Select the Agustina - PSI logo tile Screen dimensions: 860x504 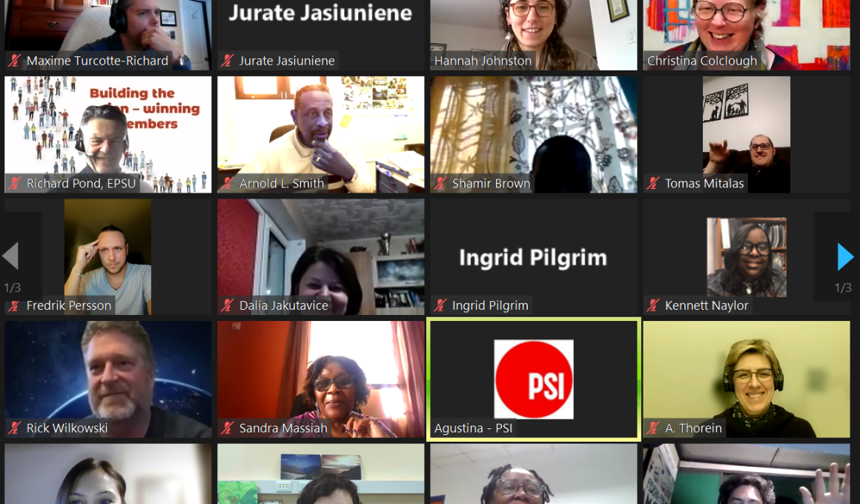click(533, 379)
